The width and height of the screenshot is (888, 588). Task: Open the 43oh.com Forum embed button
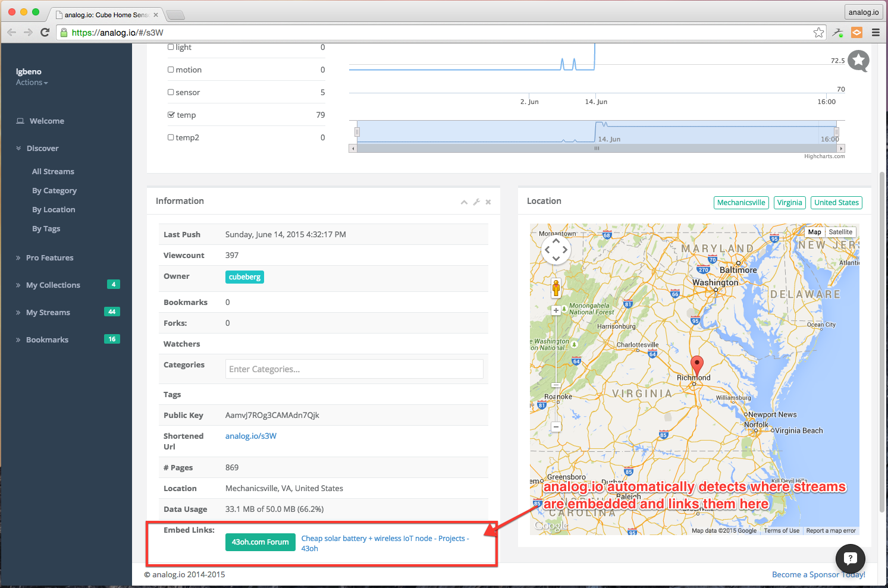(260, 542)
